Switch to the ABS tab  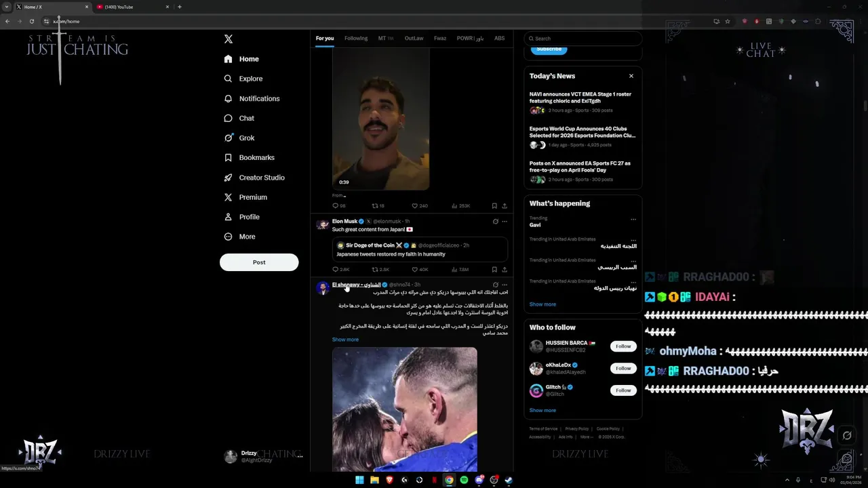(x=499, y=39)
